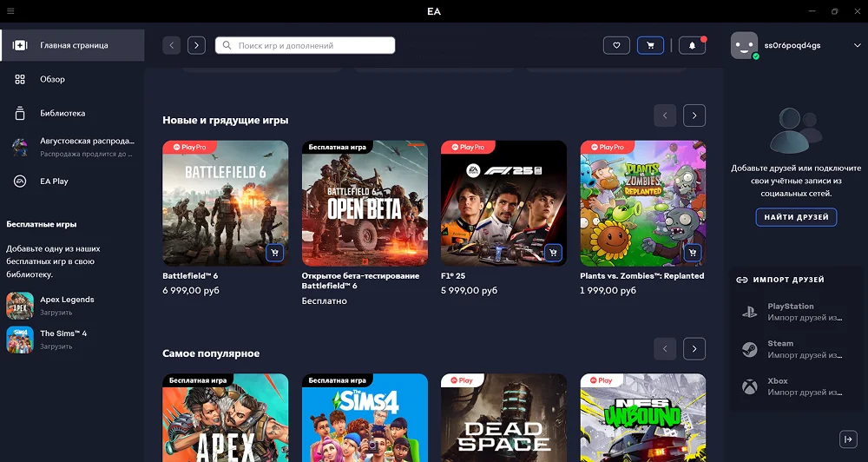Open the NFS Unbound cover
Screen dimensions: 868x462
tap(643, 418)
